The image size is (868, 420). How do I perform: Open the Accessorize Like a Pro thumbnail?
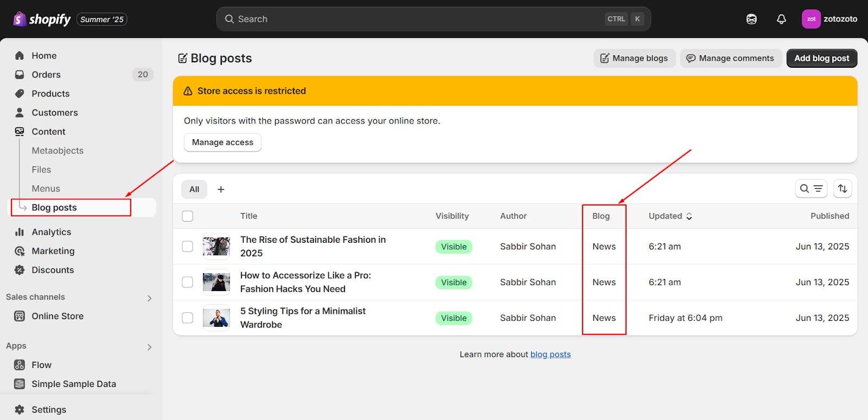(216, 282)
